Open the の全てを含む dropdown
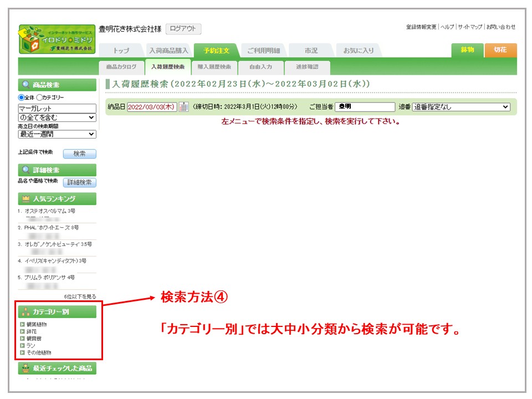Viewport: 532px width, 399px height. [x=57, y=117]
